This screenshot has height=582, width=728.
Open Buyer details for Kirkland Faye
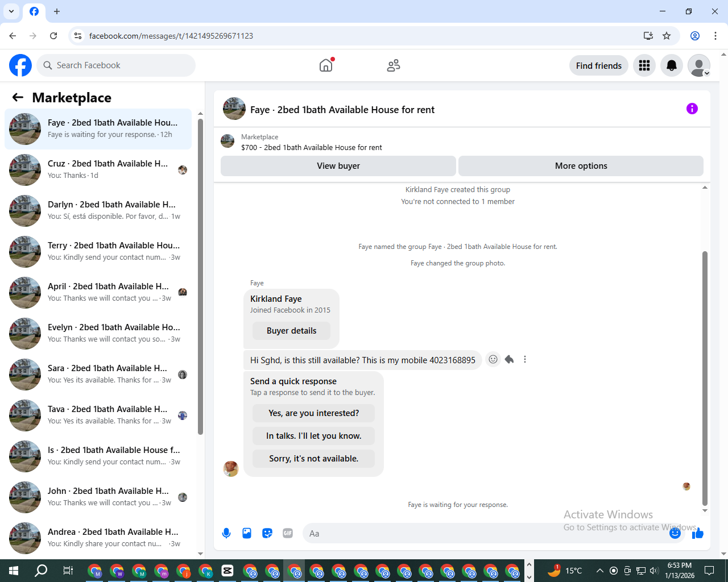pyautogui.click(x=291, y=331)
